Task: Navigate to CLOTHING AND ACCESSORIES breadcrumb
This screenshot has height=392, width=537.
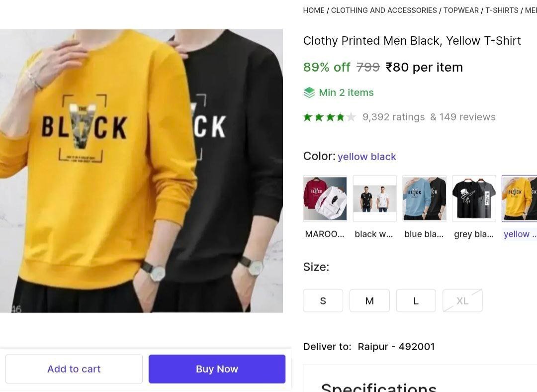Action: point(384,10)
